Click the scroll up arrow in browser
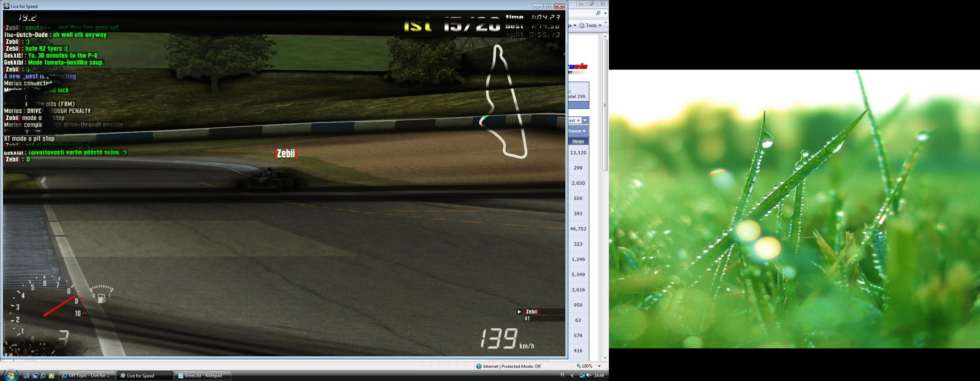This screenshot has height=381, width=980. [x=605, y=37]
